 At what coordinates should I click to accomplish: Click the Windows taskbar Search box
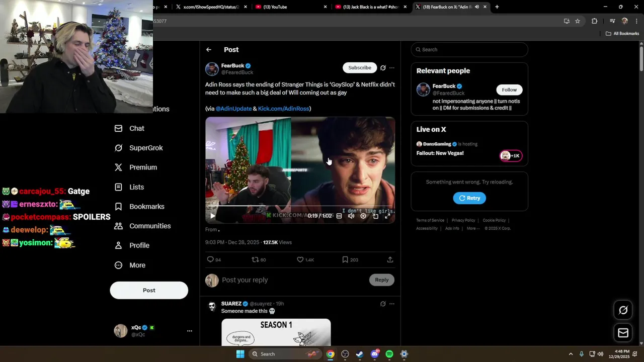click(x=286, y=354)
